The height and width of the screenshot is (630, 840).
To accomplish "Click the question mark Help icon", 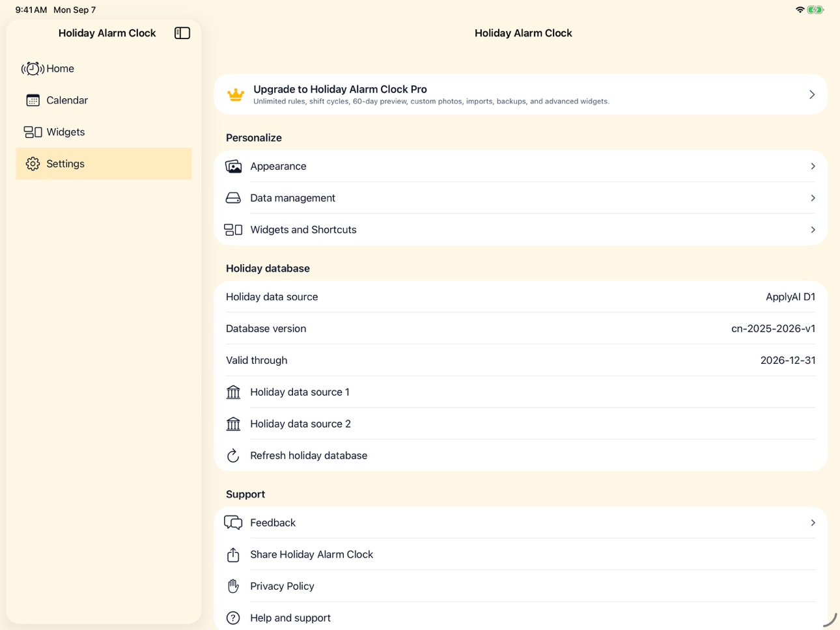I will click(x=233, y=618).
